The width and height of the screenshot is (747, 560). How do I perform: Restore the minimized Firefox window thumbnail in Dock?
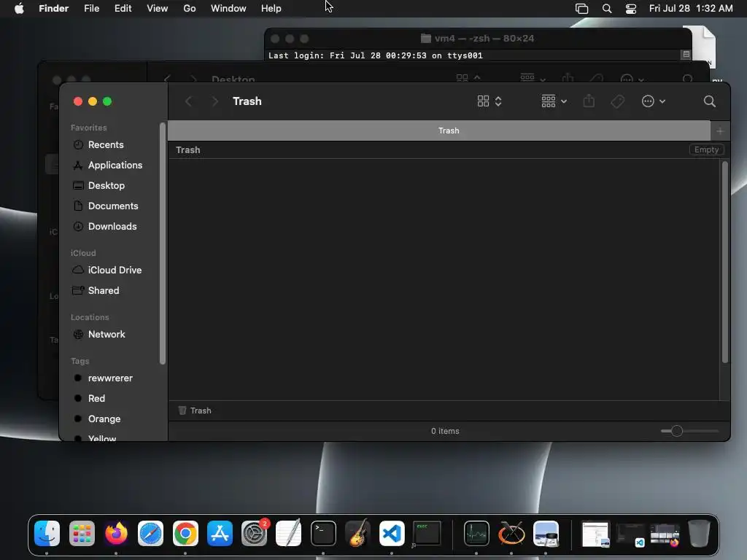[665, 534]
